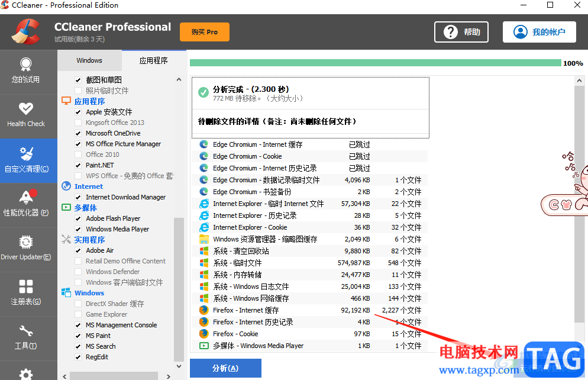Image resolution: width=588 pixels, height=380 pixels.
Task: Select row Edge Chromium - Cookie
Action: pos(310,156)
